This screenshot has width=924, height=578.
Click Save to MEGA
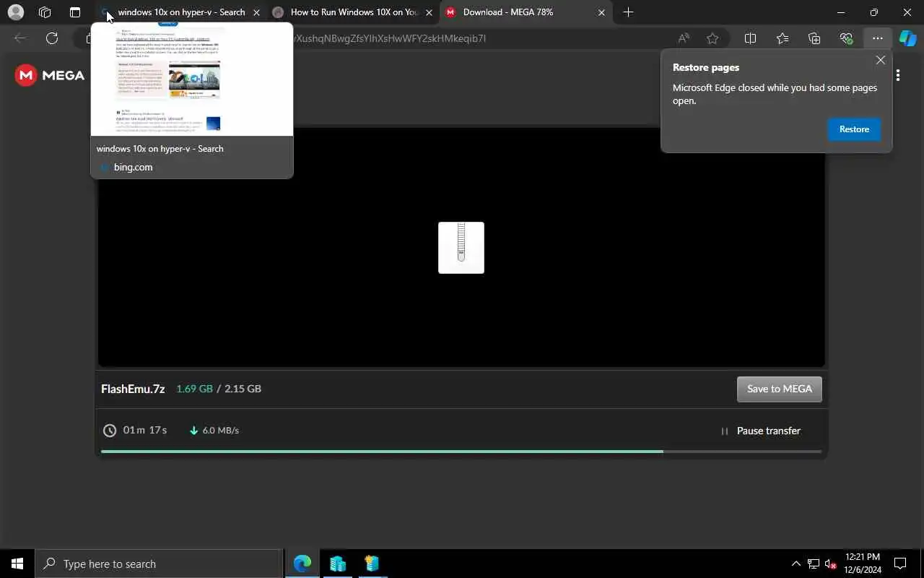pyautogui.click(x=780, y=389)
